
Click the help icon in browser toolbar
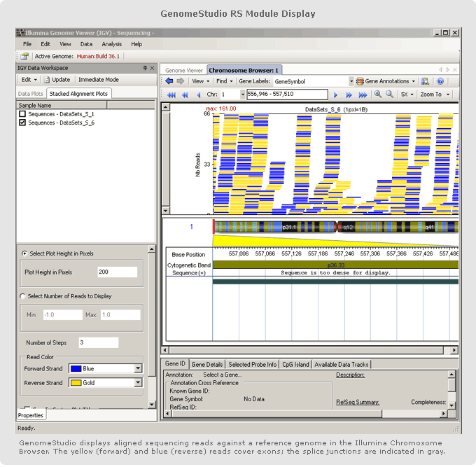pyautogui.click(x=440, y=81)
